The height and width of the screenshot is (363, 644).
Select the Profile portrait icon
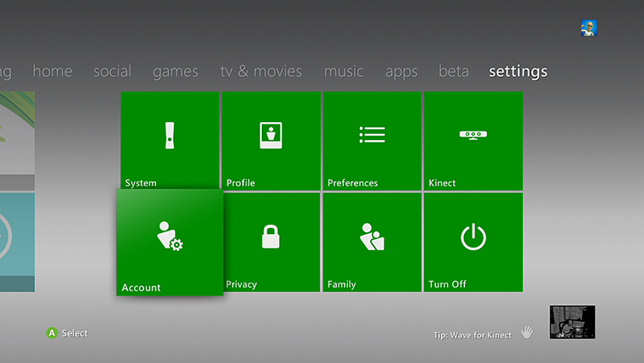270,135
